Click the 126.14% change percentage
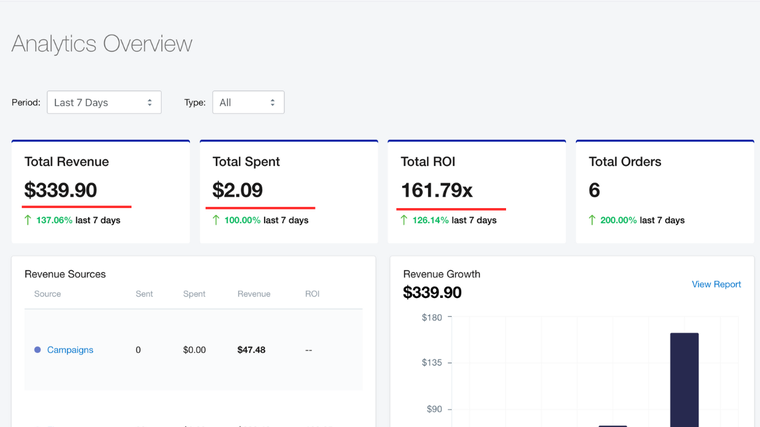Viewport: 760px width, 427px height. [x=430, y=220]
